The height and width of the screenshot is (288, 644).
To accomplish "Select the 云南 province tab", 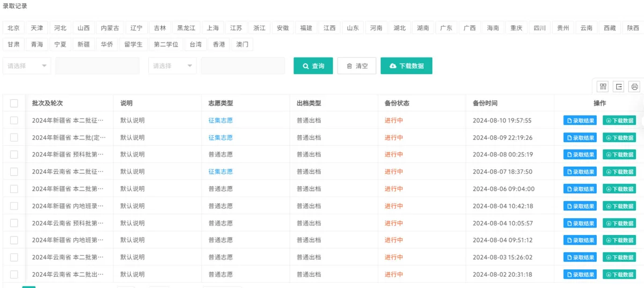I will click(587, 28).
